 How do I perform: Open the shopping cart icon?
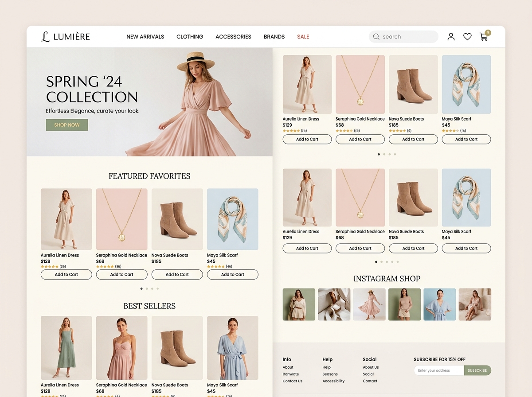(484, 37)
